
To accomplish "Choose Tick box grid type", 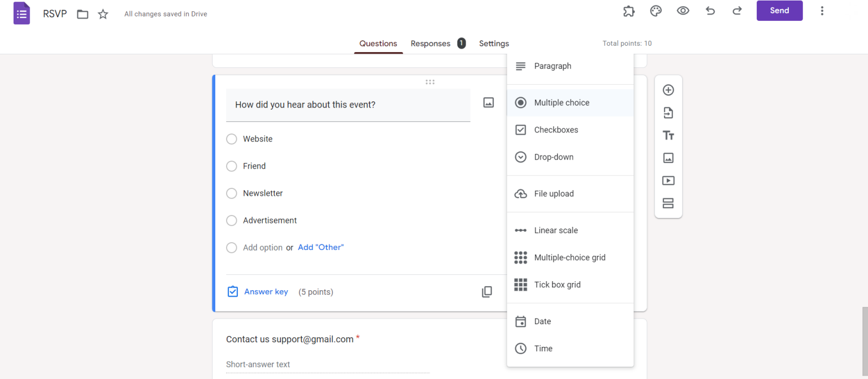I will point(570,285).
